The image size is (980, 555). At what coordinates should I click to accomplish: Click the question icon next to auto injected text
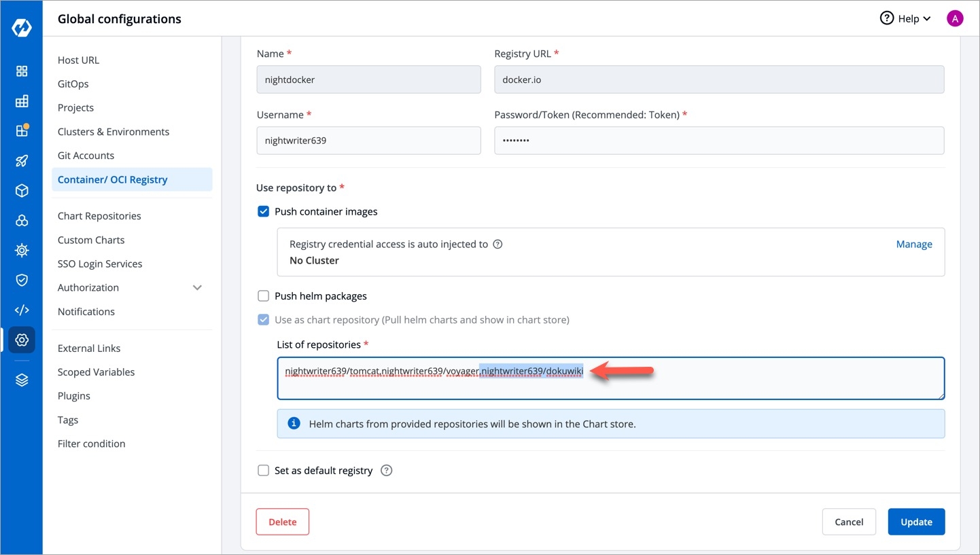pyautogui.click(x=497, y=245)
